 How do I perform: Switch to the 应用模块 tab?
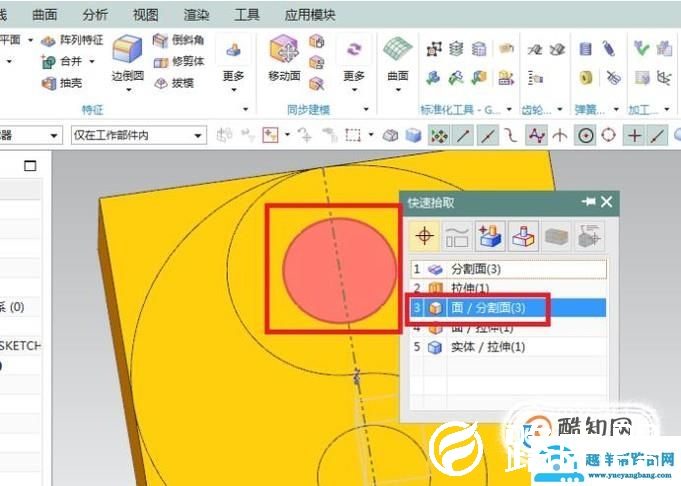[x=310, y=15]
